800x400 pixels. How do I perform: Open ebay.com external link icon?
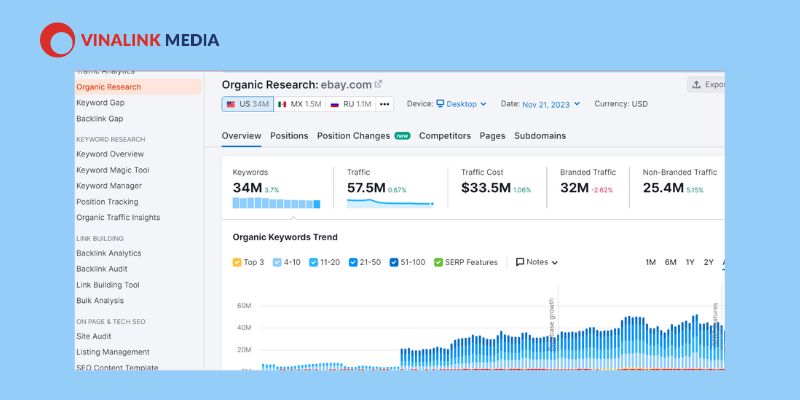point(378,84)
